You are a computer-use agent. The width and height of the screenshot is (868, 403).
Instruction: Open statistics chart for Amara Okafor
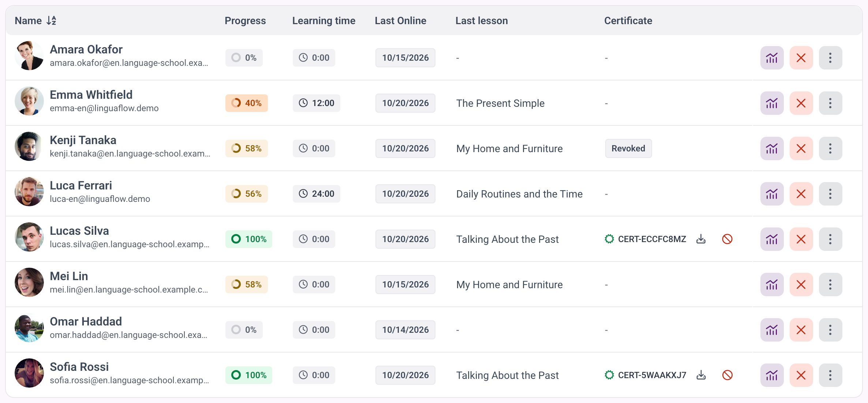pos(772,58)
